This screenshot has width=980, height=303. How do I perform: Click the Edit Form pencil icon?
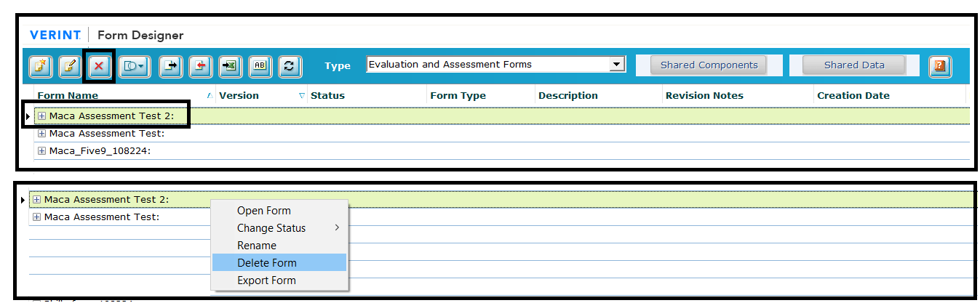click(70, 66)
